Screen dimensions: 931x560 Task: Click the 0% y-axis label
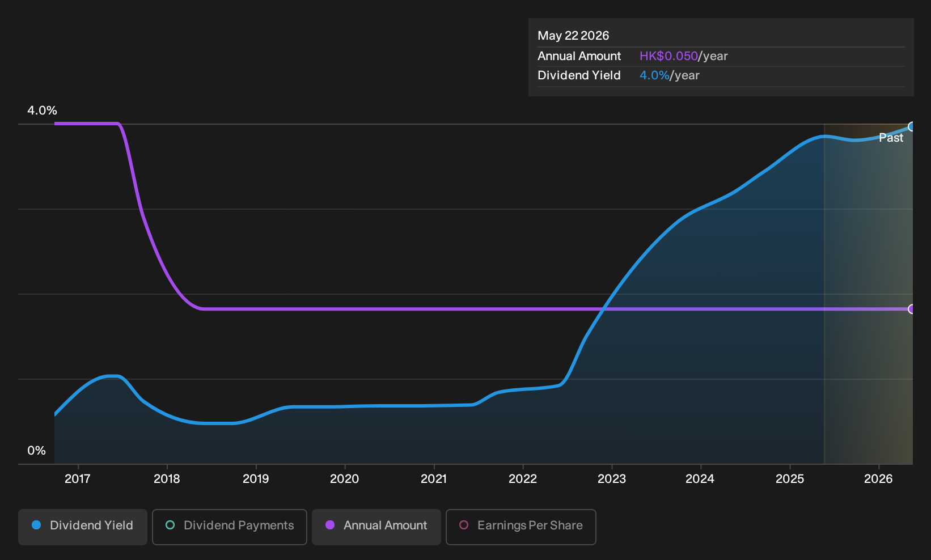36,451
